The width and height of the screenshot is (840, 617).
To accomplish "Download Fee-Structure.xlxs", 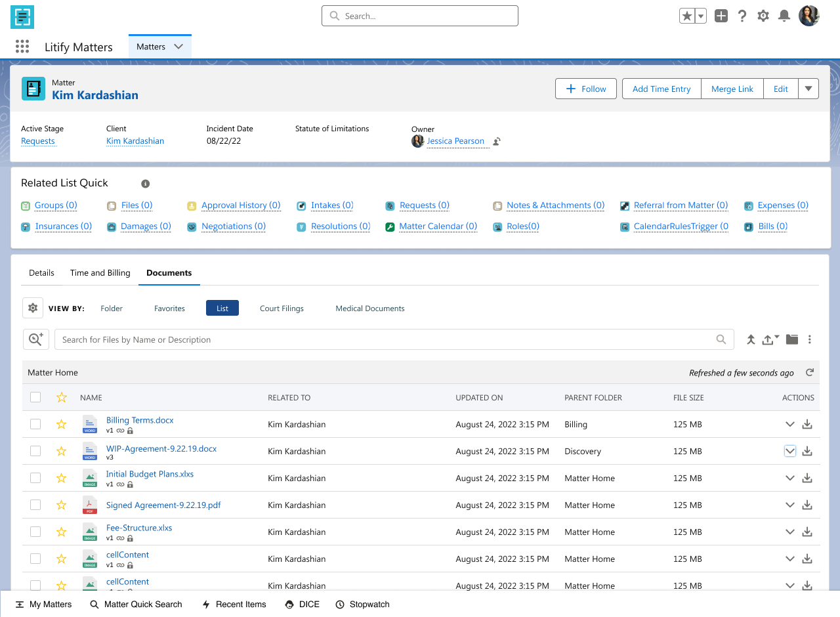I will [807, 532].
